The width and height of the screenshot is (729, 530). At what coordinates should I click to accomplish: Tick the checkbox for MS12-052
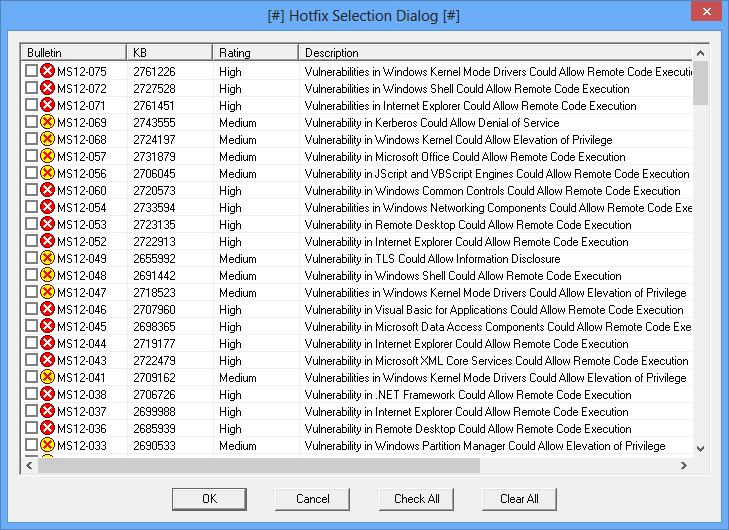31,241
